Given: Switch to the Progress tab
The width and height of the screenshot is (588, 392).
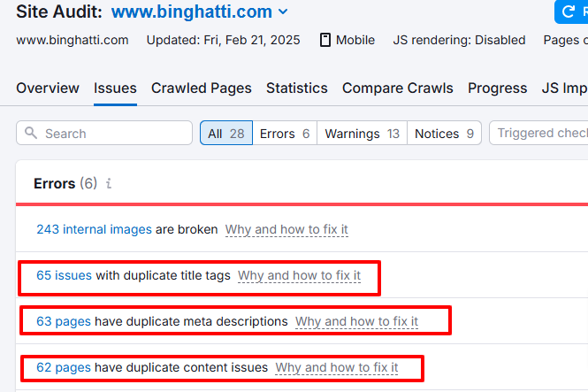Looking at the screenshot, I should (497, 88).
